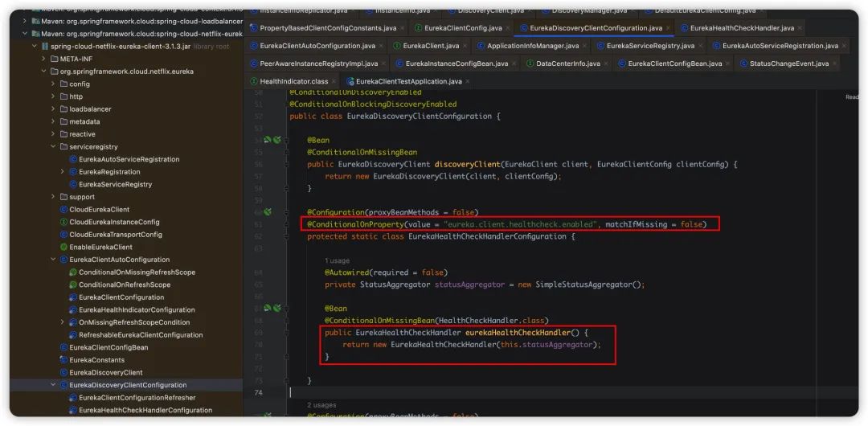Select EurekaHealthCheckHandlerConfiguration in project tree
The image size is (868, 426).
click(145, 410)
